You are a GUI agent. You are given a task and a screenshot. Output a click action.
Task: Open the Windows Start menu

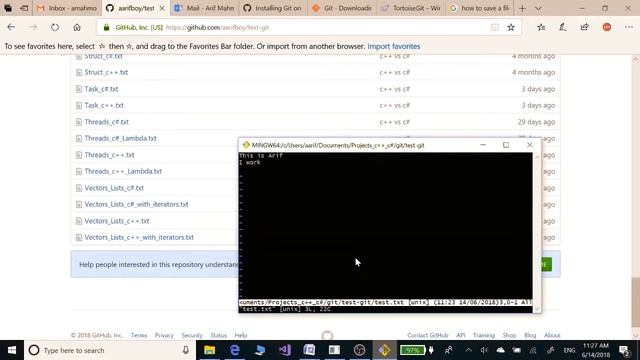pyautogui.click(x=12, y=350)
